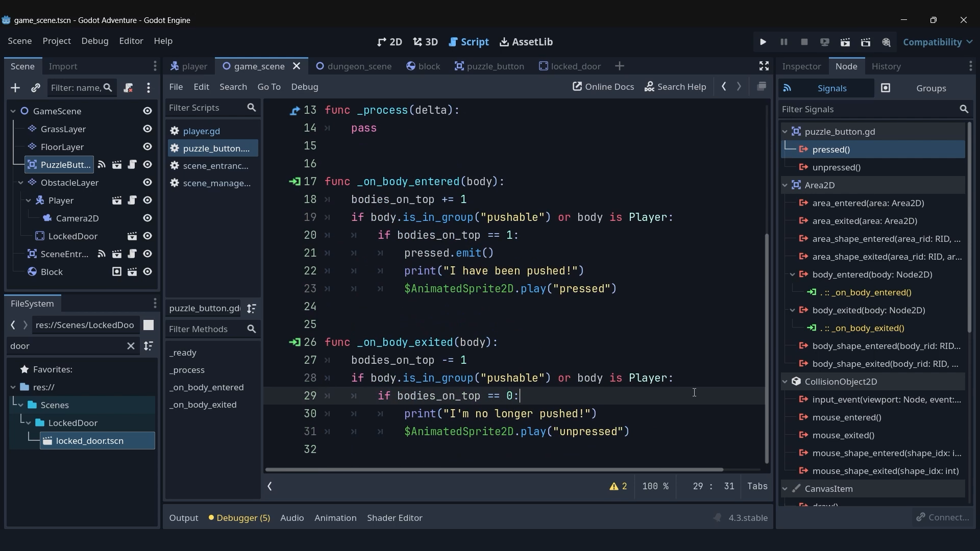Viewport: 980px width, 551px height.
Task: Switch to the Inspector tab
Action: pos(801,66)
